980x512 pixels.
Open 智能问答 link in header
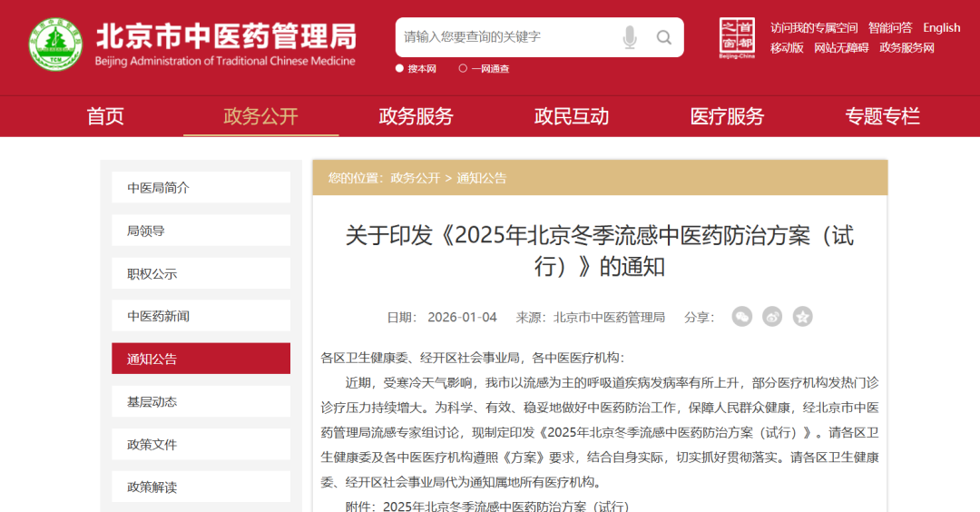pos(890,28)
